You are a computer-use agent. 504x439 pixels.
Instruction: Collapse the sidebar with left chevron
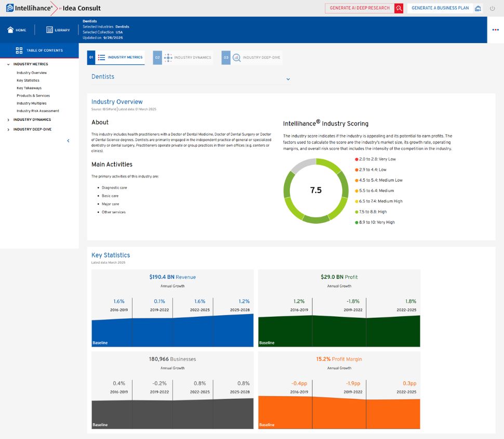tap(68, 140)
